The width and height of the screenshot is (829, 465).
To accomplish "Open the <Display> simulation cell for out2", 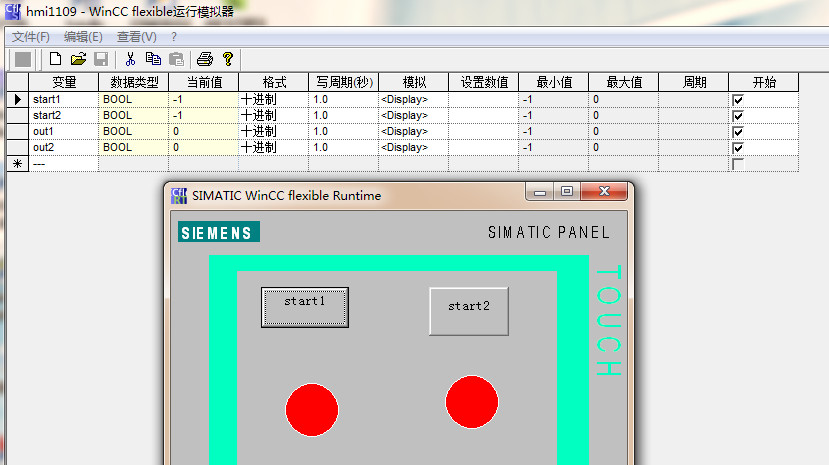I will click(413, 147).
